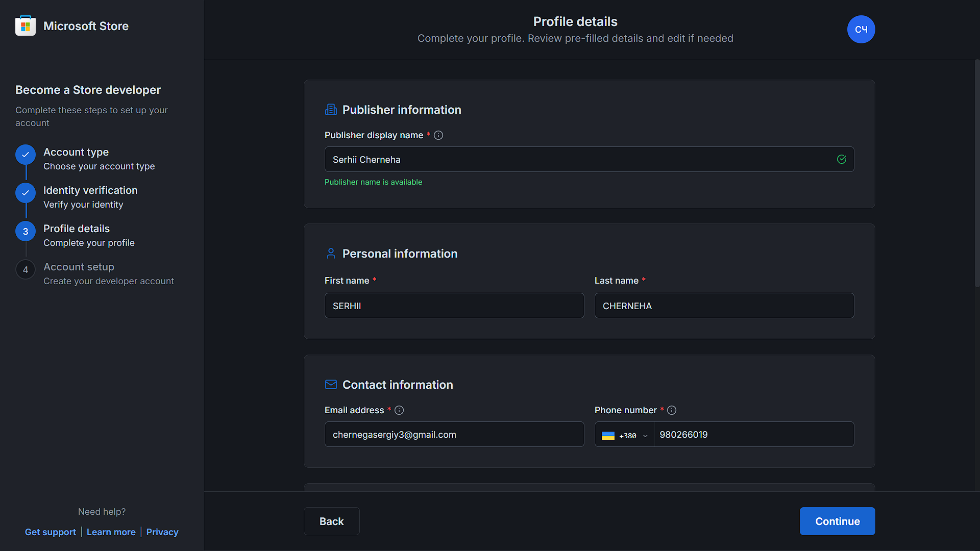
Task: Click the Microsoft Store logo
Action: click(x=25, y=25)
